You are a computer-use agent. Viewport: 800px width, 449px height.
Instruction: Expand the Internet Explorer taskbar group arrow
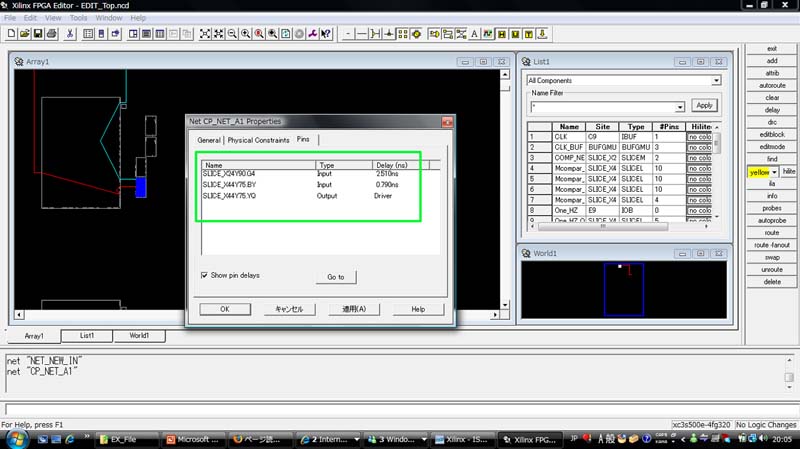coord(357,439)
